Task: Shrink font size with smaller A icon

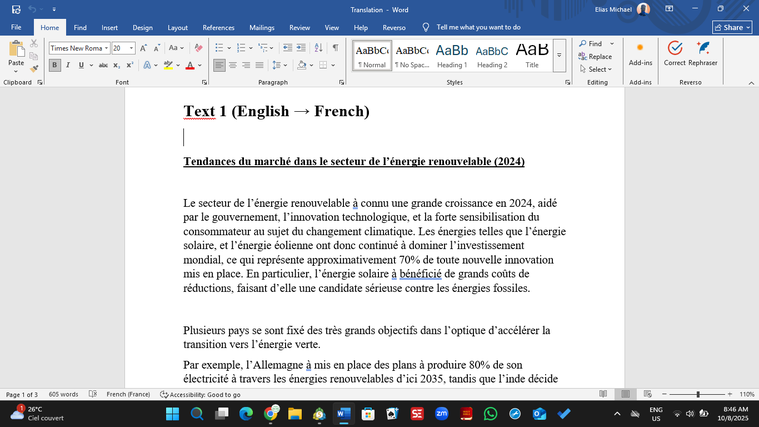Action: click(x=156, y=48)
